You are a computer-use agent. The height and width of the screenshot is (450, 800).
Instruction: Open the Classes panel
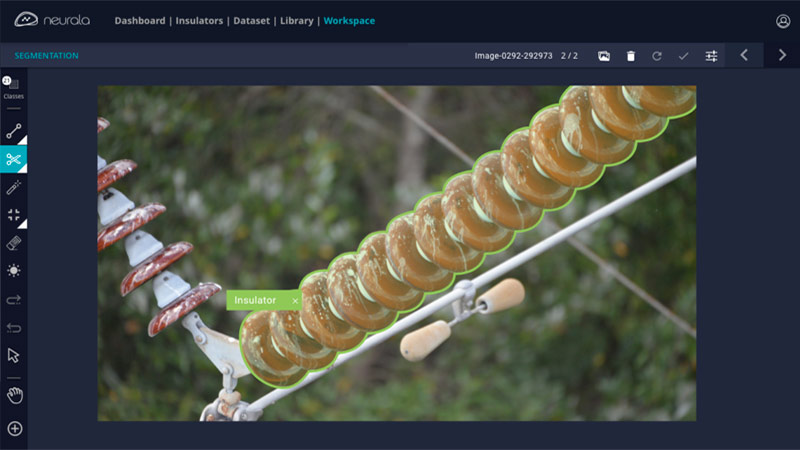click(14, 90)
